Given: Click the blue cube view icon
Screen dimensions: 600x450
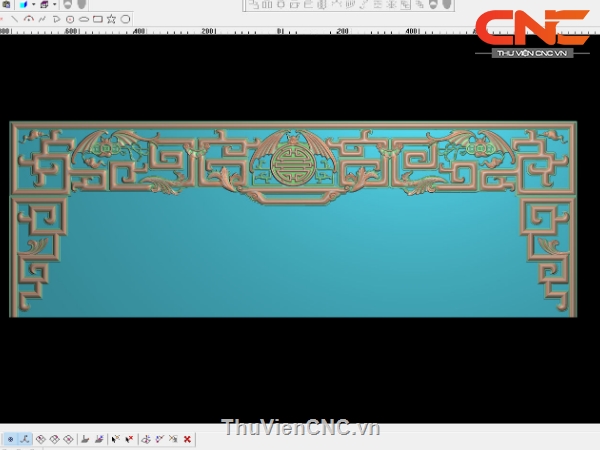Looking at the screenshot, I should [23, 5].
